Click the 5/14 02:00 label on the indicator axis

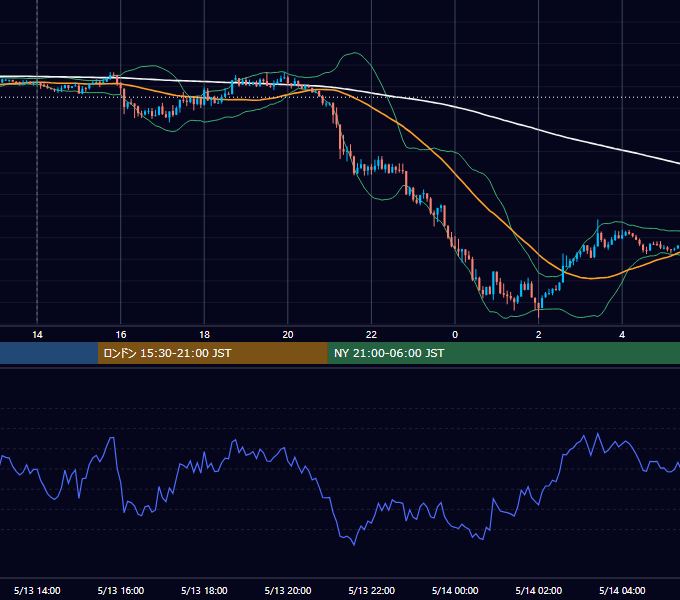tap(539, 590)
